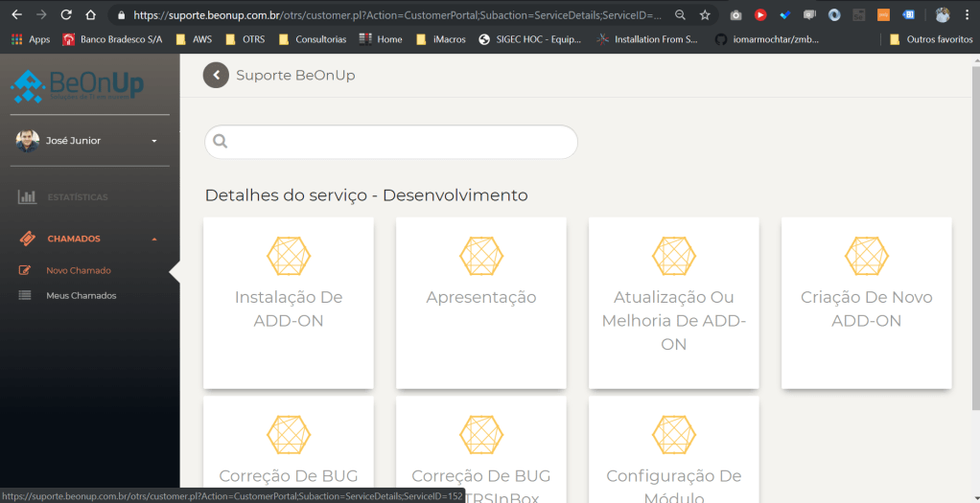Click the BeOnUp logo
Image resolution: width=980 pixels, height=503 pixels.
[x=78, y=86]
